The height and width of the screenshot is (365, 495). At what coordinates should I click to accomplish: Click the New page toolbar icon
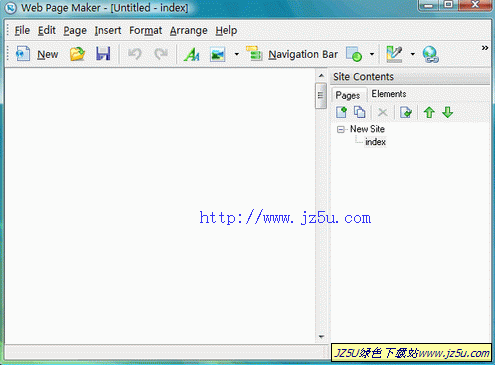pos(23,54)
